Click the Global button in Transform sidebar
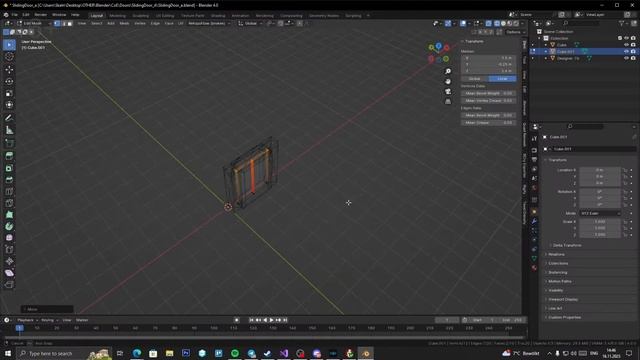This screenshot has height=360, width=640. click(475, 78)
